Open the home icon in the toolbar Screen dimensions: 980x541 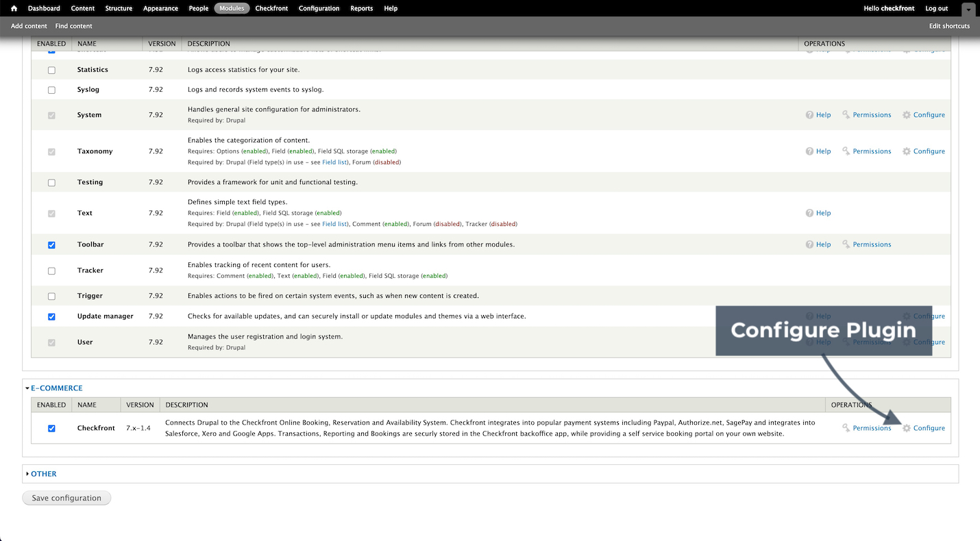click(14, 8)
